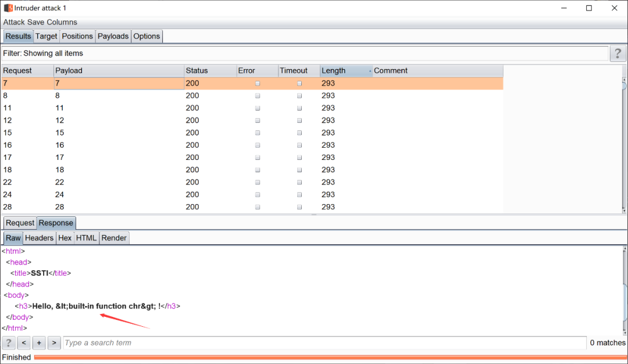The image size is (628, 364).
Task: Switch to the Hex tab
Action: pyautogui.click(x=65, y=237)
